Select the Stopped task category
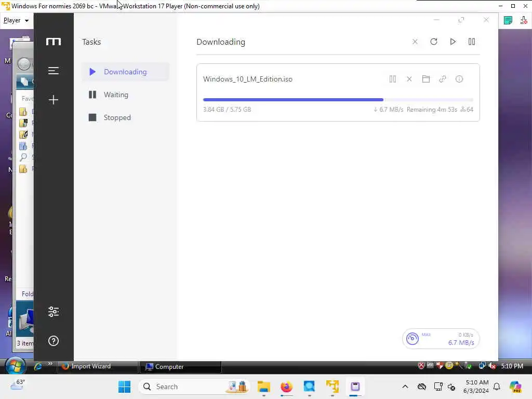The image size is (532, 399). [125, 117]
